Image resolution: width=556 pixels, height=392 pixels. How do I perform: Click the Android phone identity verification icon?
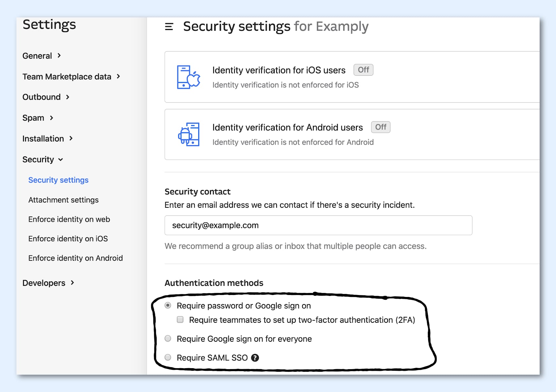pos(189,134)
